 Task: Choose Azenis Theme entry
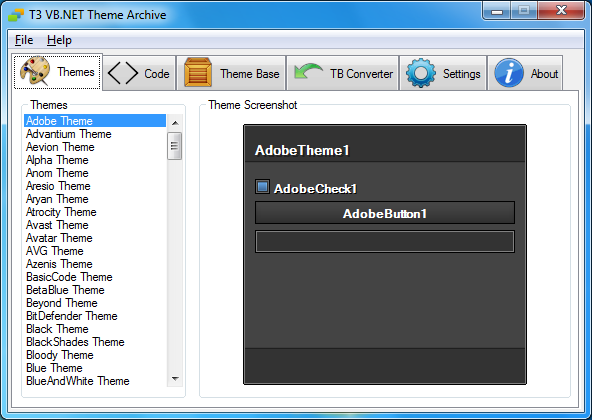95,264
